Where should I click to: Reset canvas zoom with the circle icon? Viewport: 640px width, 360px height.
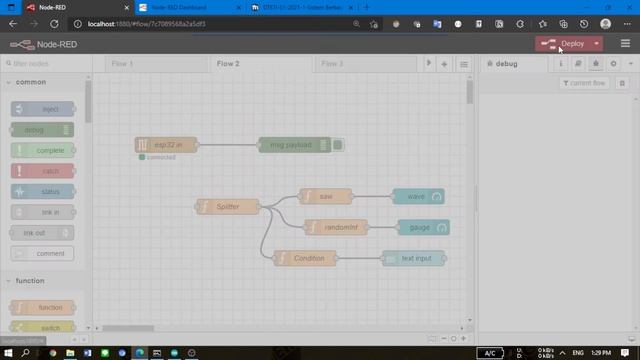453,338
